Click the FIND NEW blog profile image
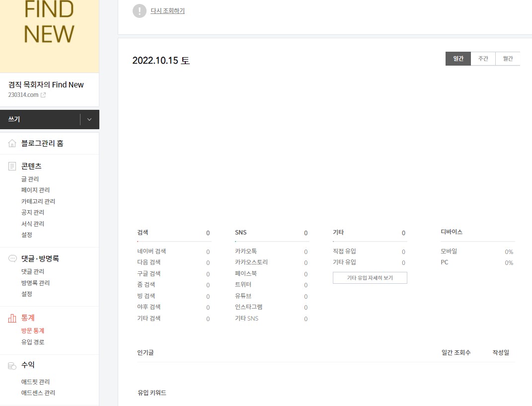The width and height of the screenshot is (532, 406). pyautogui.click(x=50, y=35)
